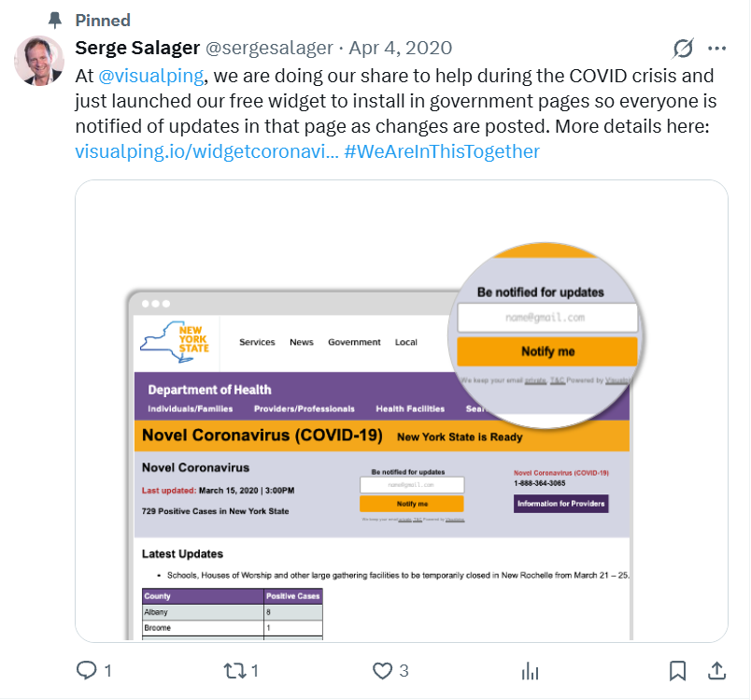
Task: Open Serge Salager's profile picture
Action: 38,61
